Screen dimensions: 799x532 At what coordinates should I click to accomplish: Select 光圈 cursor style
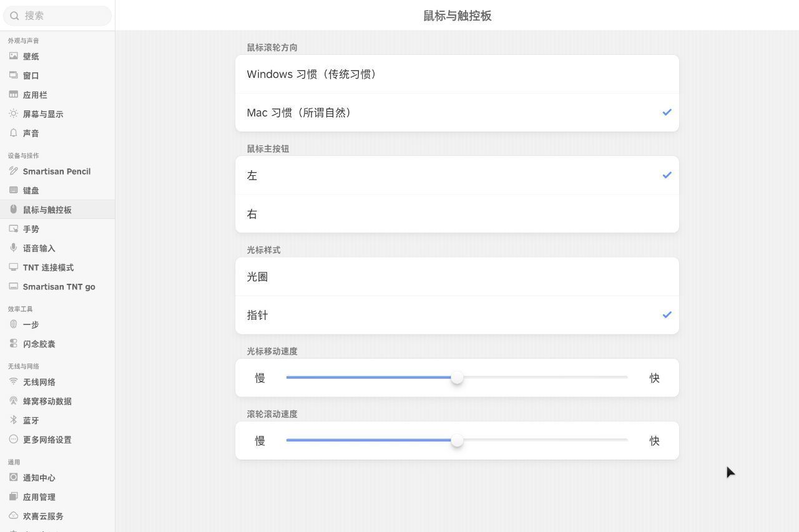point(457,276)
